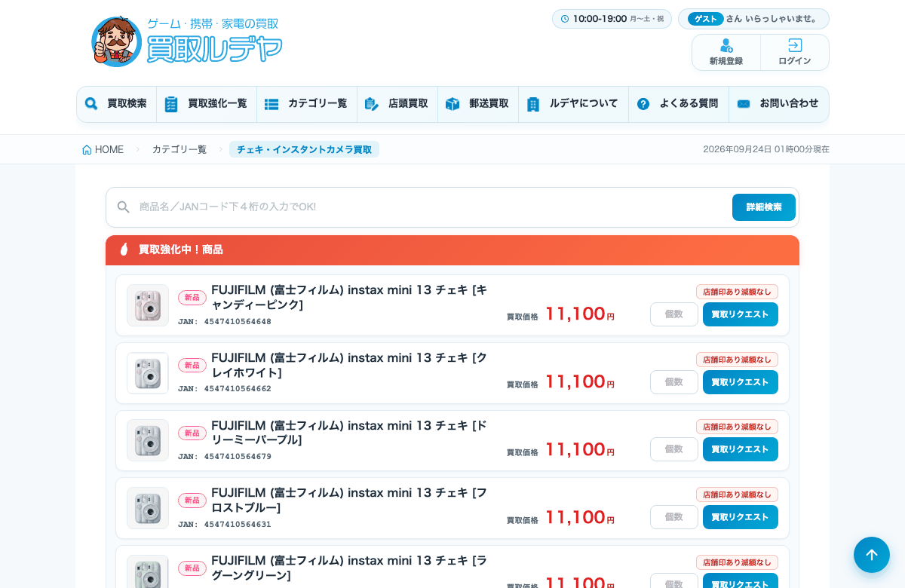Screen dimensions: 905x588
Task: Click the お問い合わせ envelope icon
Action: (744, 104)
